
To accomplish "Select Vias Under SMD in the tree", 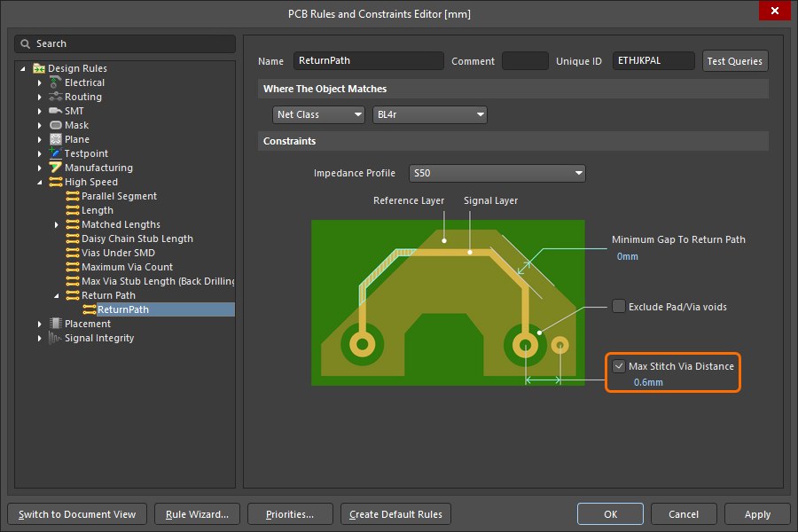I will pyautogui.click(x=118, y=253).
